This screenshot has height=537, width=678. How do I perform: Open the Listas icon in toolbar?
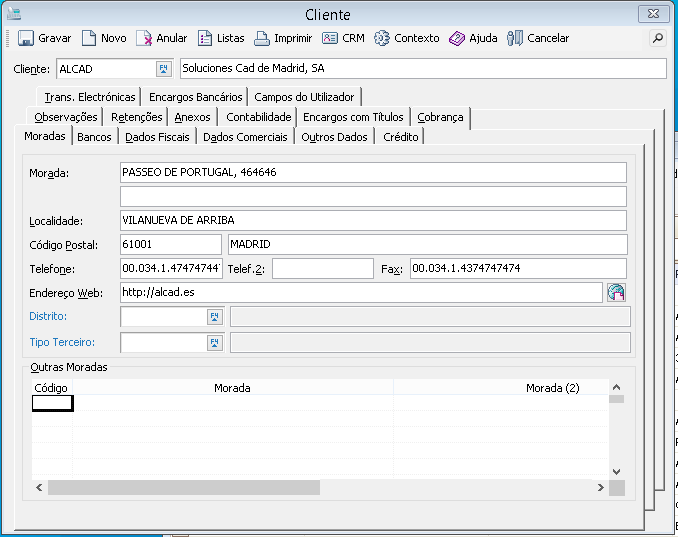pyautogui.click(x=205, y=38)
